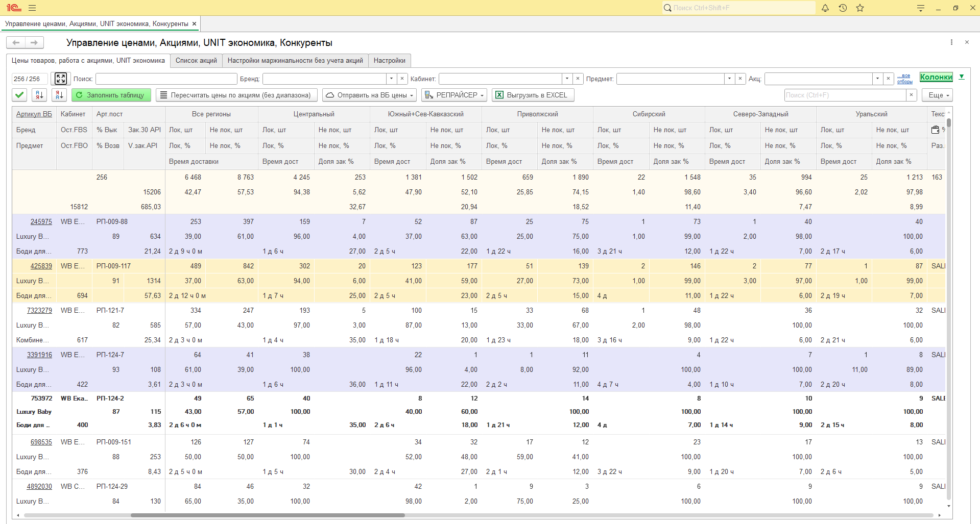The height and width of the screenshot is (524, 980).
Task: Open form more-actions kebab icon
Action: [951, 42]
